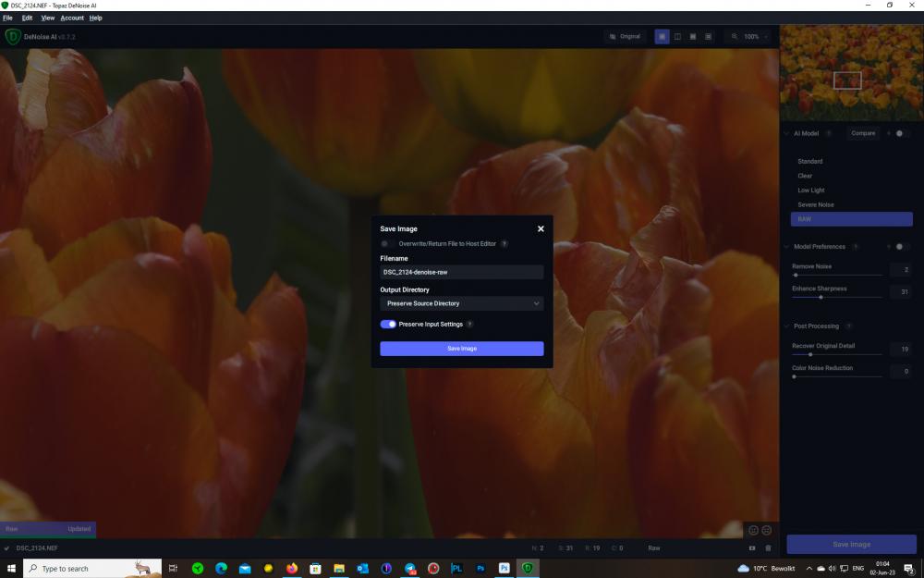
Task: Disable the Preserve Input Settings switch
Action: click(388, 324)
